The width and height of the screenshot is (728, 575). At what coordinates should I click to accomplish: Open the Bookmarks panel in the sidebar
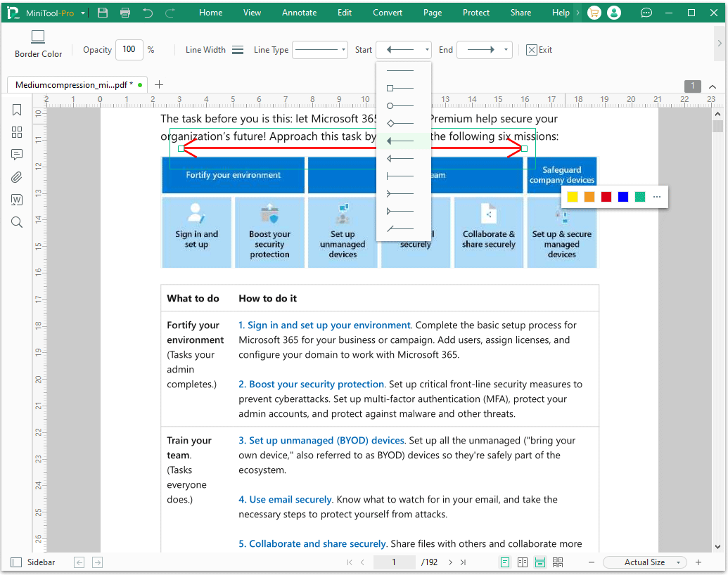click(17, 110)
